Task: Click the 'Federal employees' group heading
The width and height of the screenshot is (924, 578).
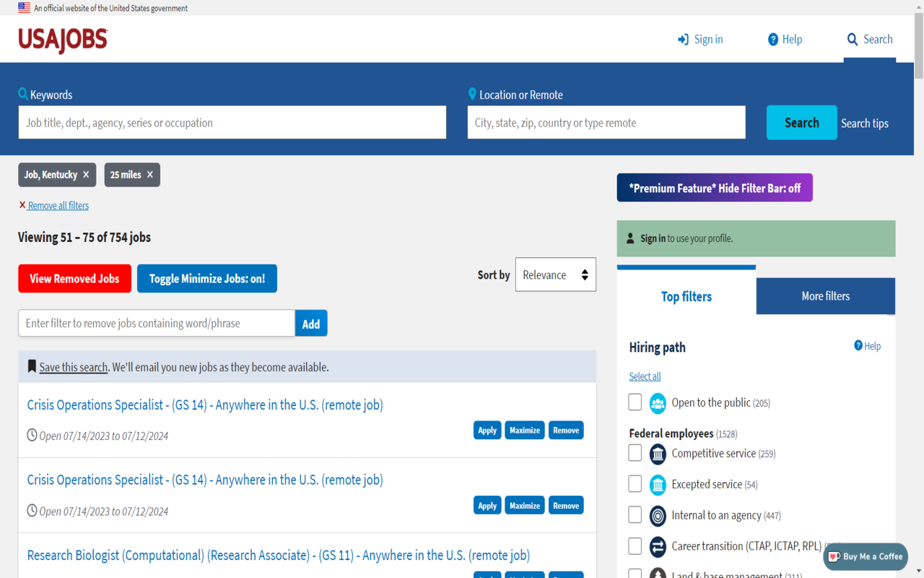Action: coord(671,433)
